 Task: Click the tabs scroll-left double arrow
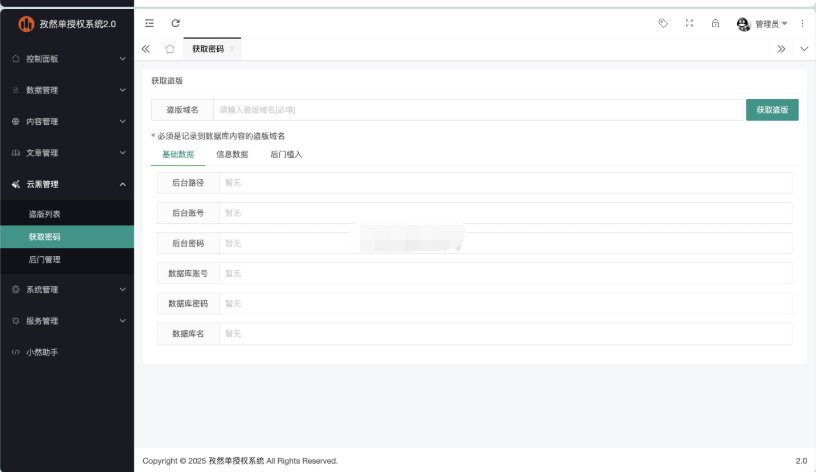pyautogui.click(x=146, y=49)
